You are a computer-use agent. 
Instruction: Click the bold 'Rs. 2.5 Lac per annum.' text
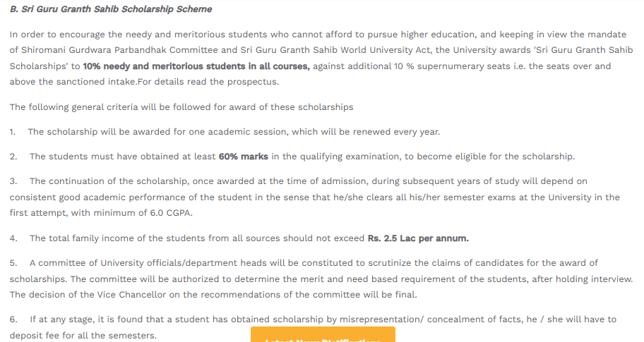(x=418, y=238)
